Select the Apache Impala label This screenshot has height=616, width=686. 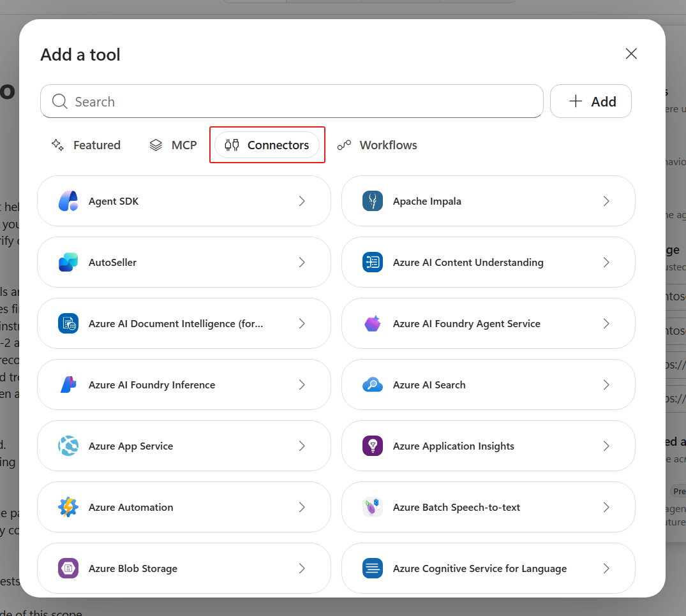(x=427, y=201)
